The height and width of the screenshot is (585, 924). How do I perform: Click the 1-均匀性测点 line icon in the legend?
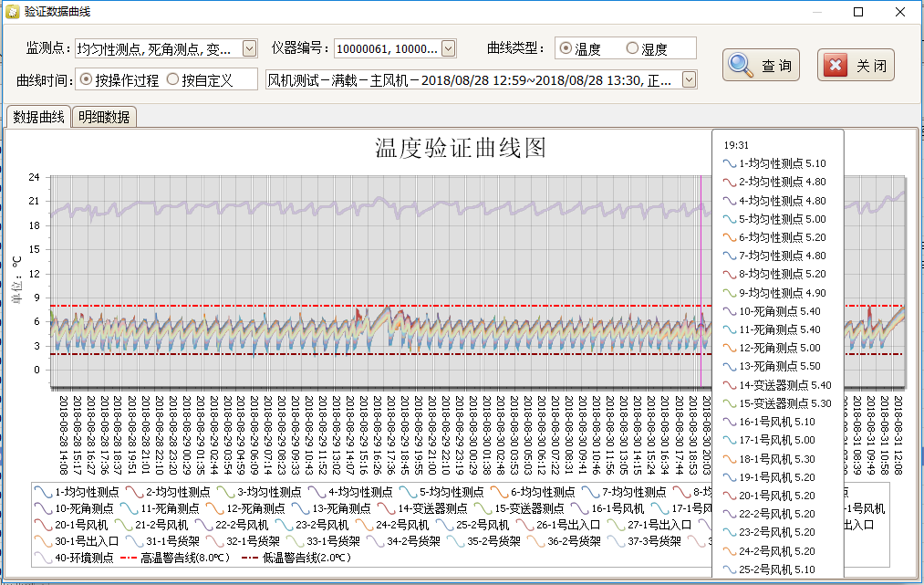[43, 492]
